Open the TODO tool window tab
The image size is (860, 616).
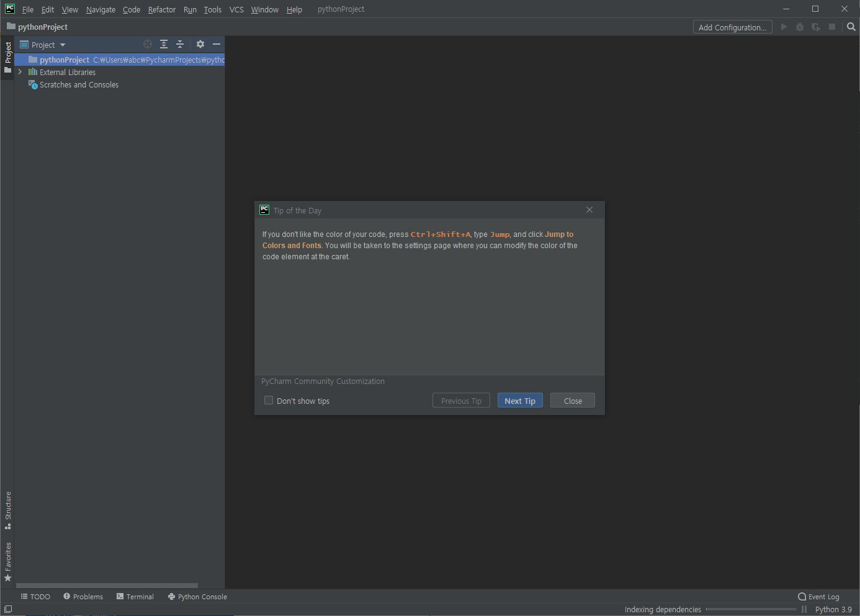point(35,596)
